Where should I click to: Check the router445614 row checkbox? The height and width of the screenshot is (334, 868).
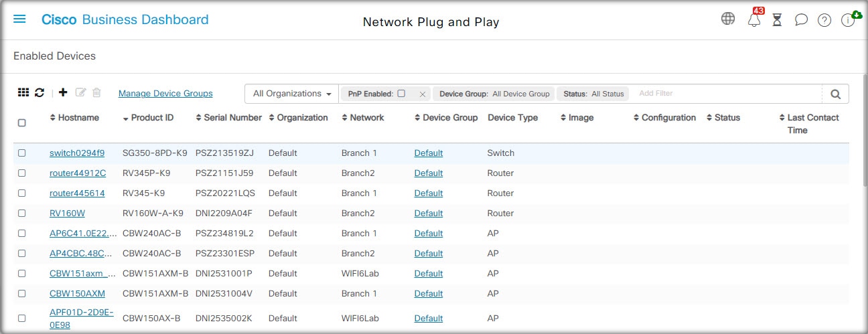pos(22,193)
